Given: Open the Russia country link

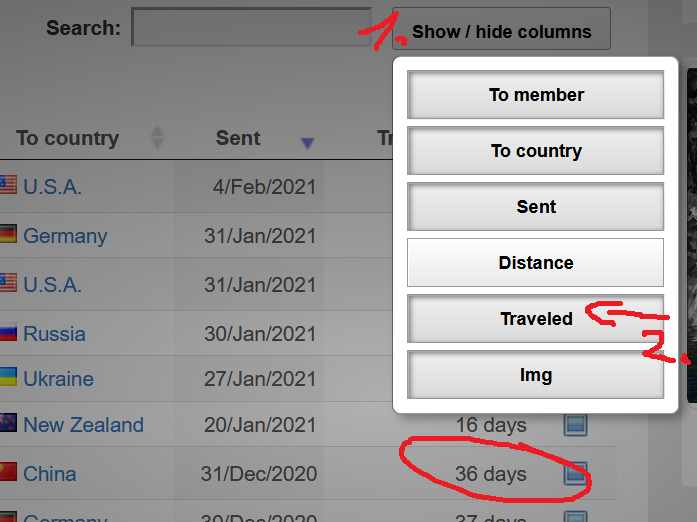Looking at the screenshot, I should click(x=54, y=334).
